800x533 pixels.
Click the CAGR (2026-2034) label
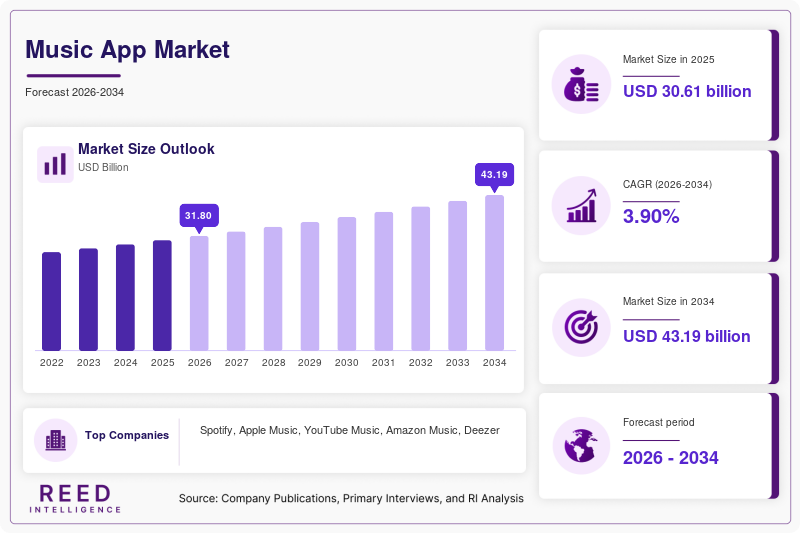coord(667,184)
